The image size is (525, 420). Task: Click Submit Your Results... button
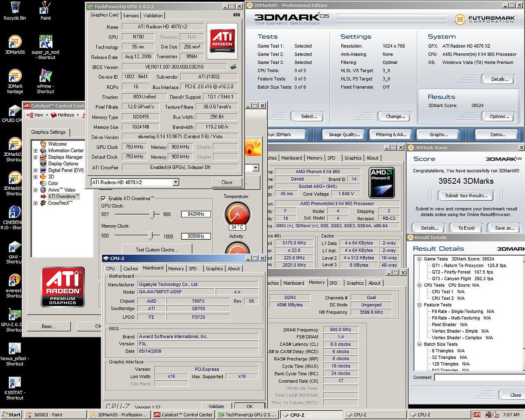tap(466, 196)
